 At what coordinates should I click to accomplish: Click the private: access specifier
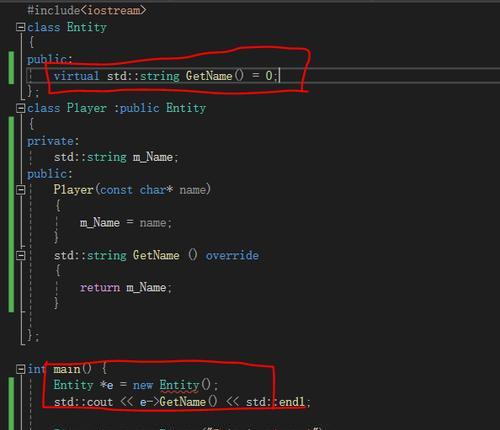point(53,141)
